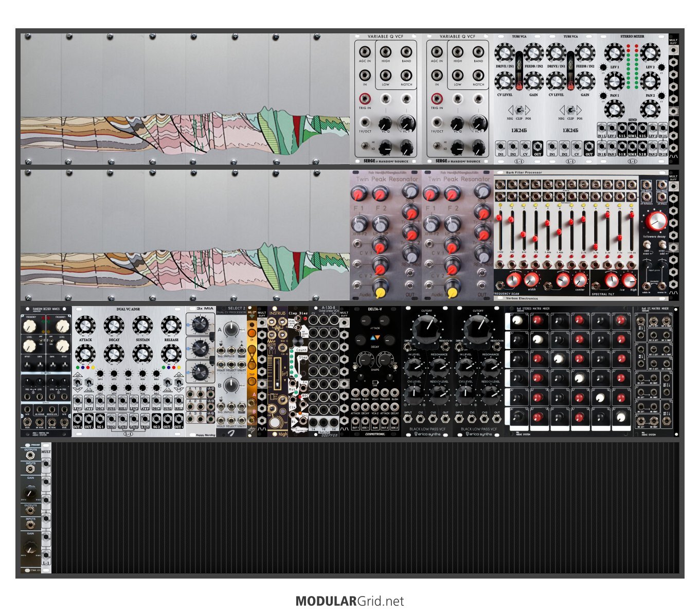The image size is (700, 612).
Task: Select Clep Diaz module title
Action: point(298,313)
